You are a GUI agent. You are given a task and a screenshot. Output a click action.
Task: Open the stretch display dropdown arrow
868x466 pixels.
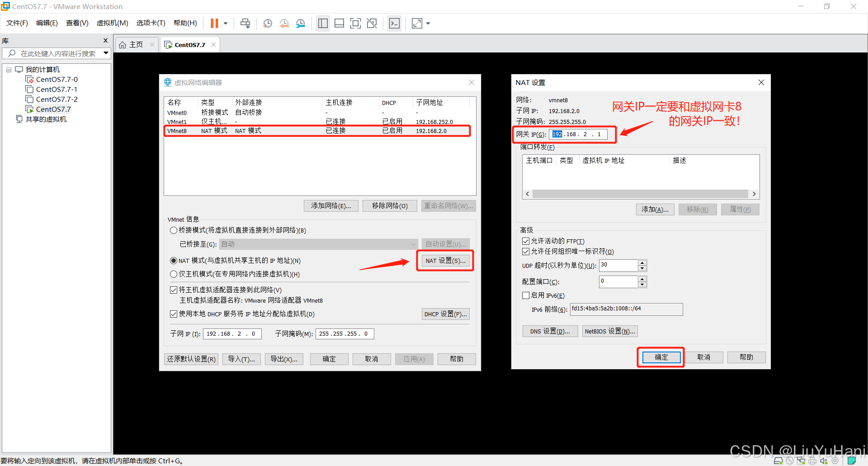[428, 24]
